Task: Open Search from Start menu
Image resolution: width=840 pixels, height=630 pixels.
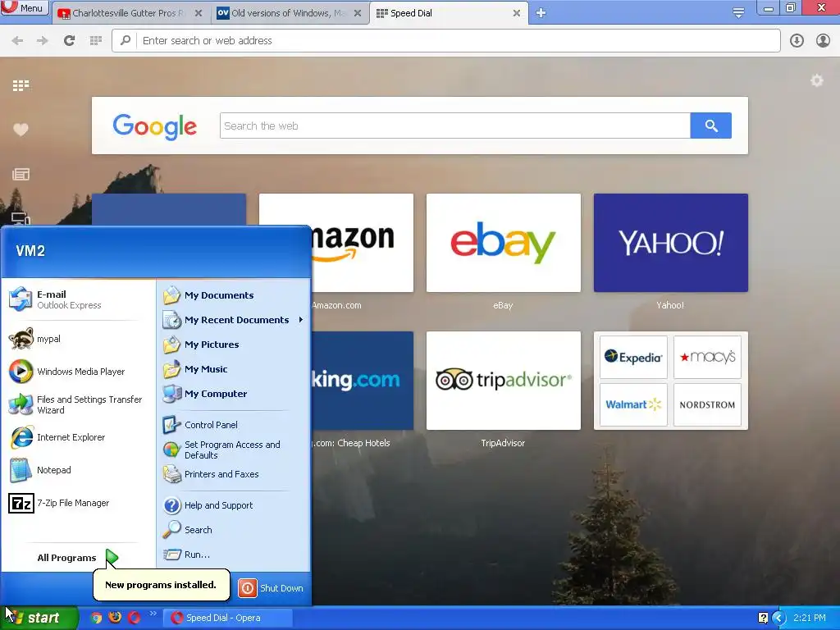Action: pos(234,530)
